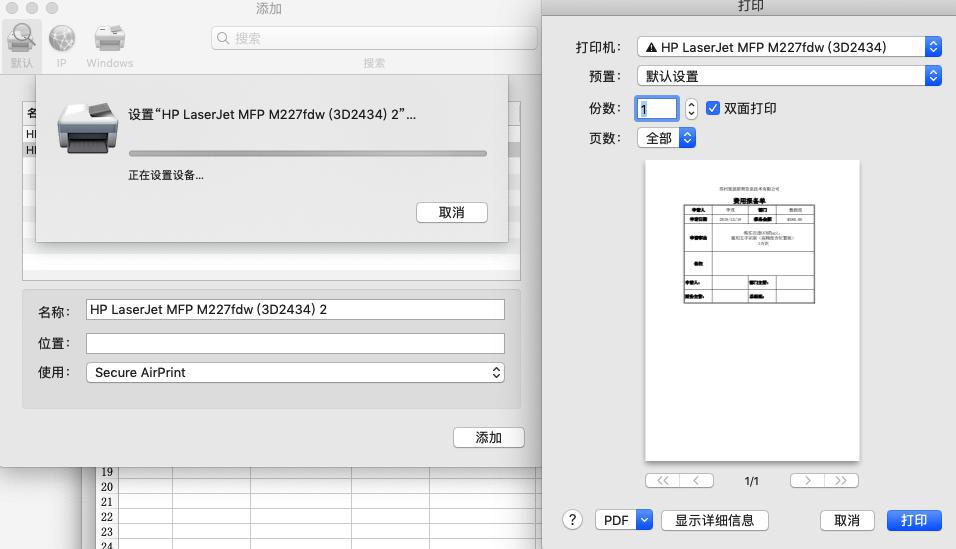Click the print preview page thumbnail
Viewport: 956px width, 549px height.
click(752, 310)
